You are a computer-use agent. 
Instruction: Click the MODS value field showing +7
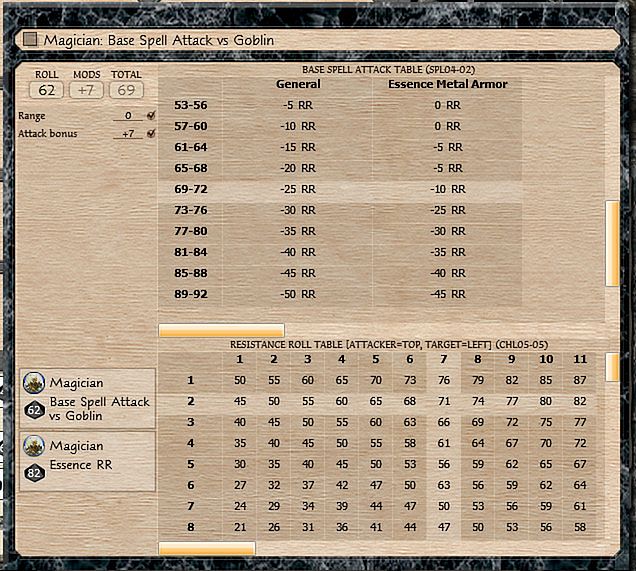point(87,90)
